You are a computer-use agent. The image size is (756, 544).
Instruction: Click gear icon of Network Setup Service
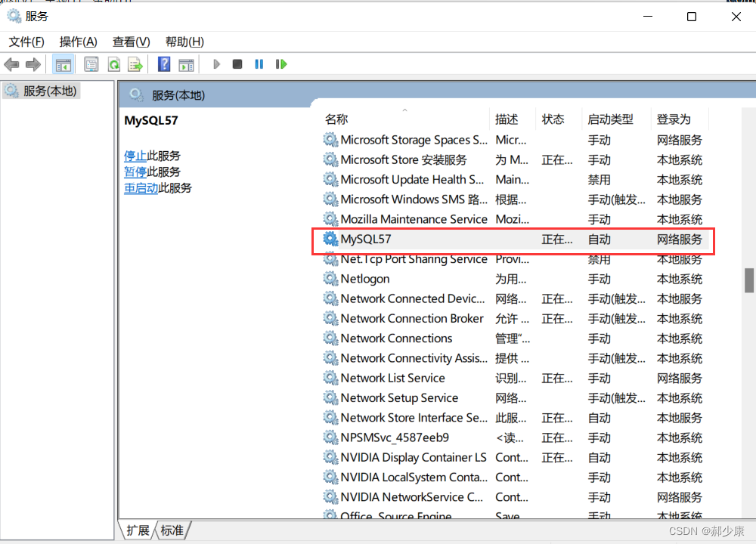(330, 397)
